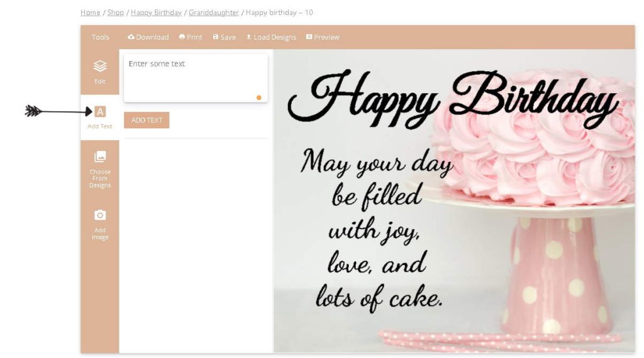
Task: Select the 'May your day' message text
Action: point(377,163)
